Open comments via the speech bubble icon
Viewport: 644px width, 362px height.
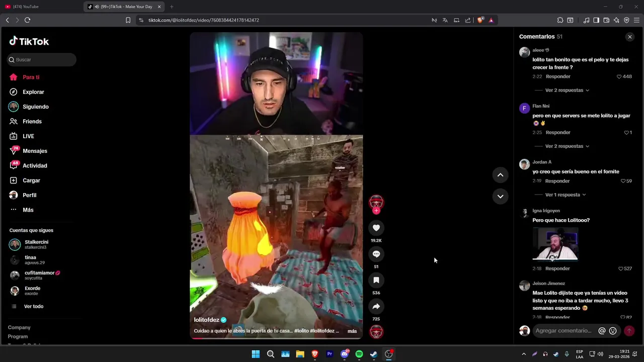coord(376,254)
